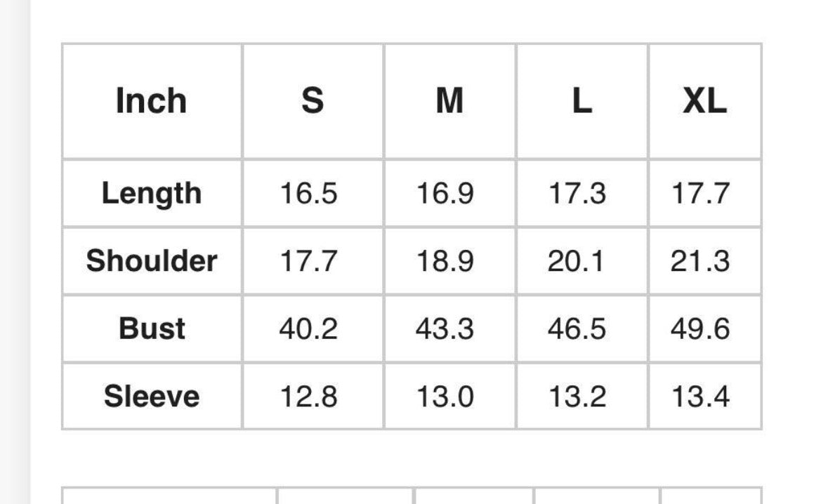Click the 43.3 Bust value
This screenshot has height=504, width=828.
coord(445,329)
